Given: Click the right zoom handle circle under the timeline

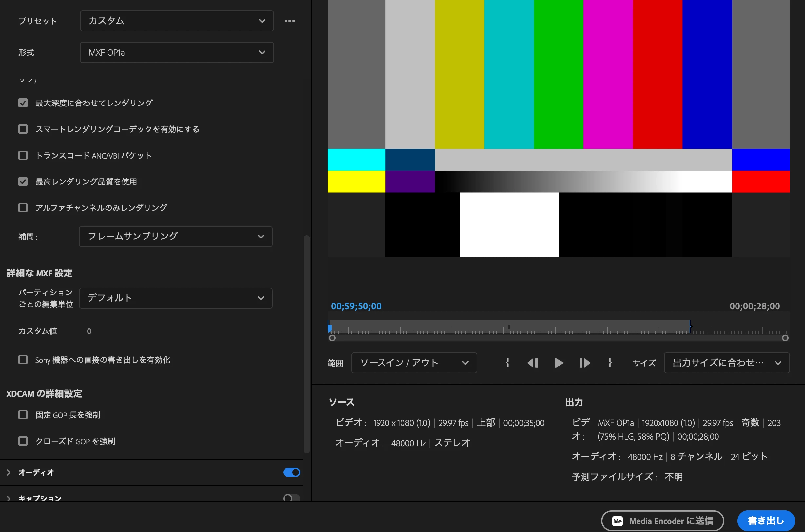Looking at the screenshot, I should 785,338.
